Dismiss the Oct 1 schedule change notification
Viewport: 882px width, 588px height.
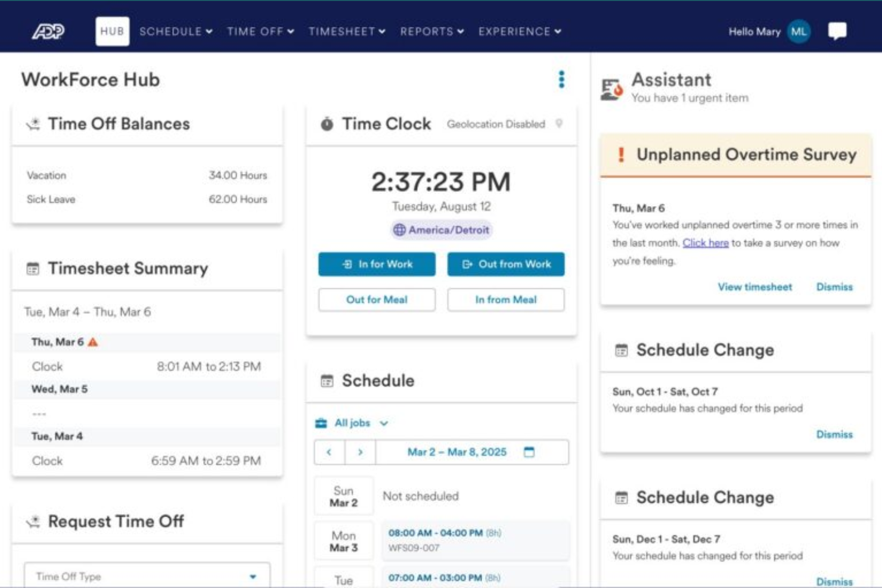pos(834,435)
